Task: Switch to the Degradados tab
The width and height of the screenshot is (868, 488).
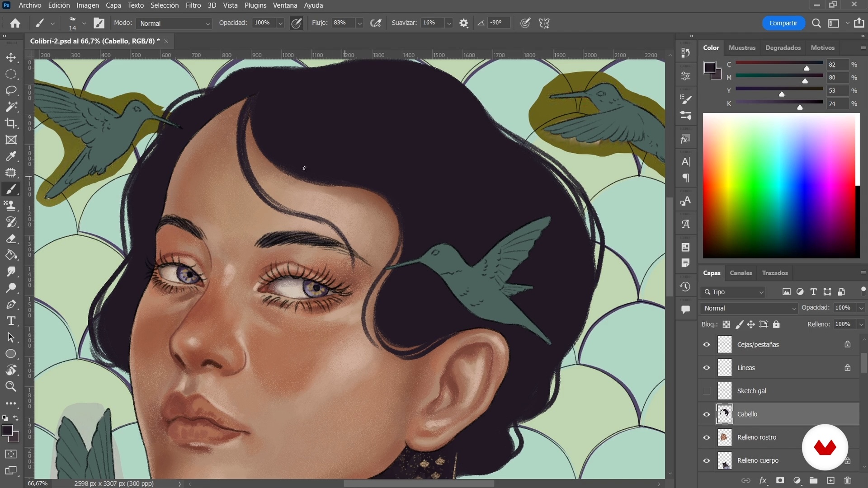Action: click(x=783, y=47)
